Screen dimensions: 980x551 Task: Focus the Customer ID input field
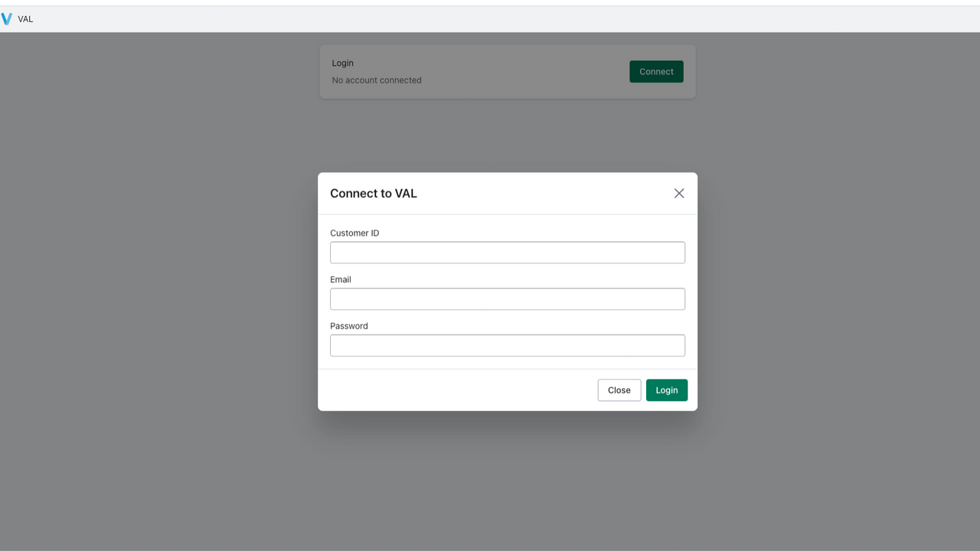(508, 253)
